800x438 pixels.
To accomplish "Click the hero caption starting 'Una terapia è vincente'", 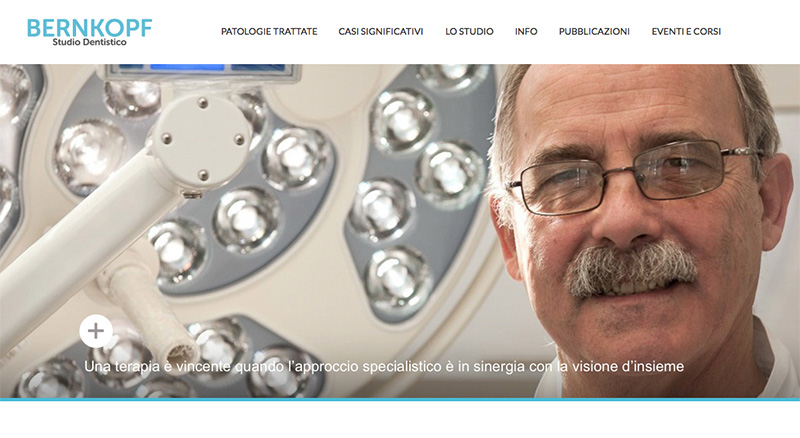I will pyautogui.click(x=384, y=367).
